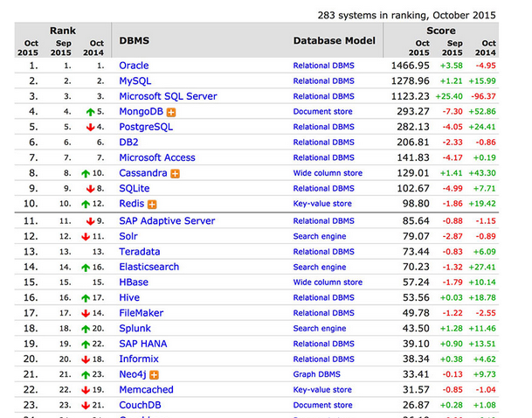
Task: Click Search engine link in Solr row
Action: pyautogui.click(x=320, y=236)
